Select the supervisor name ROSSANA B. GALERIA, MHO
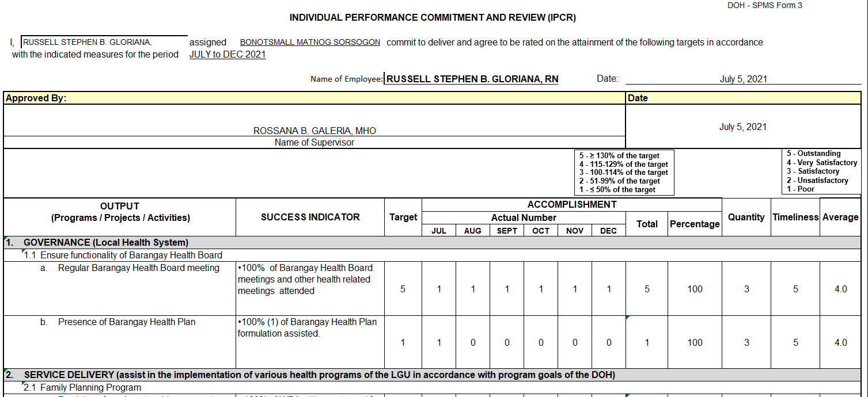This screenshot has width=868, height=397. (314, 130)
